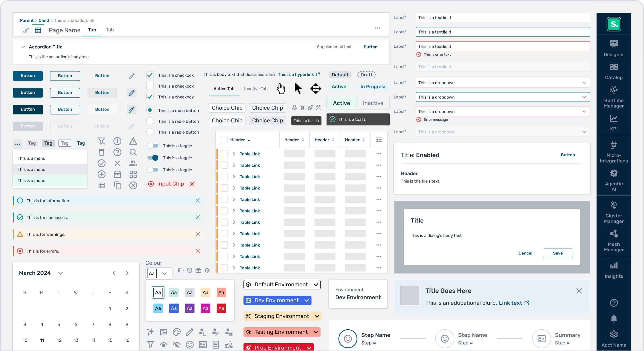The width and height of the screenshot is (644, 351).
Task: Open notifications via the bell icon
Action: coord(614,318)
